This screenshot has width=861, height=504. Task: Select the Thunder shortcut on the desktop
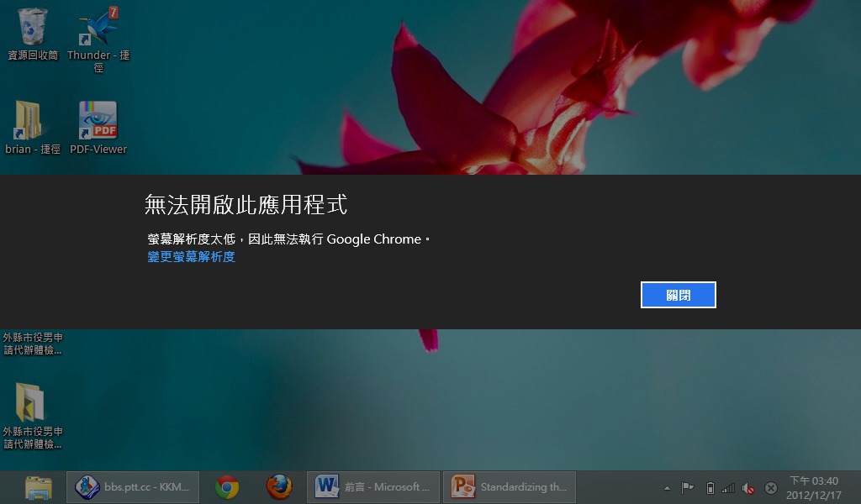98,39
